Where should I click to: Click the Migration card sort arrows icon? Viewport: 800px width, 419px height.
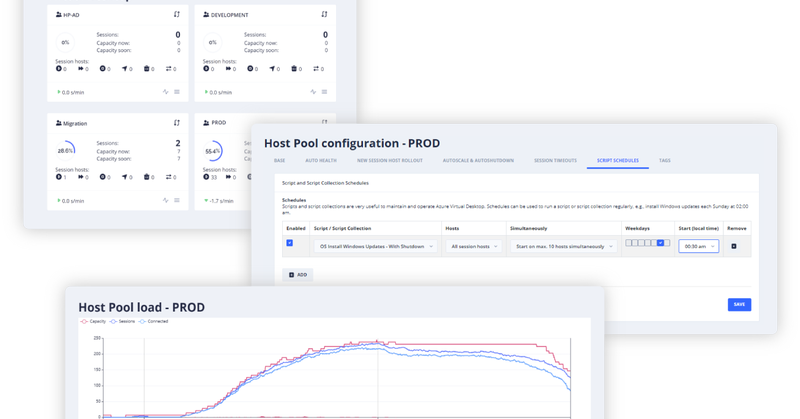coord(177,123)
